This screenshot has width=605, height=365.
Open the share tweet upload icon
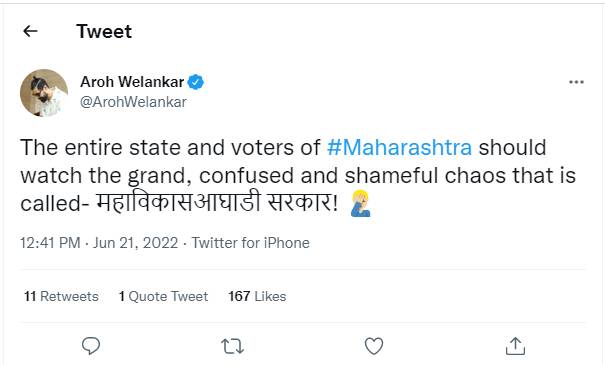pos(515,346)
